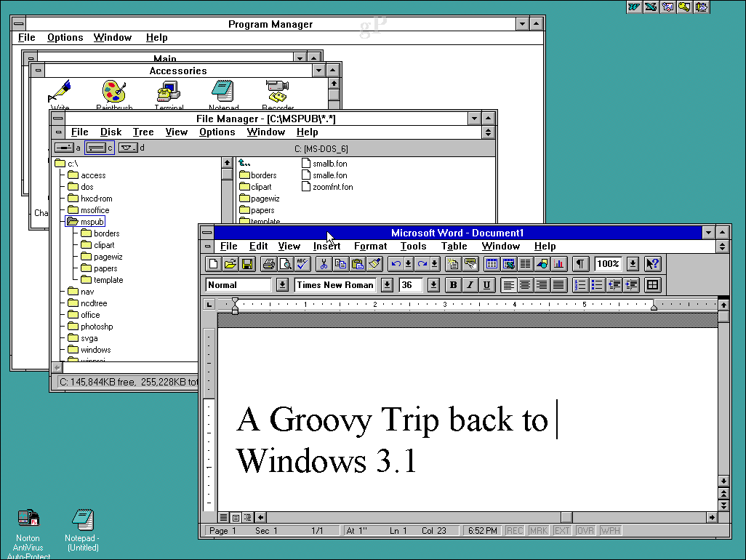Switch Word to Page Layout view

(x=236, y=517)
